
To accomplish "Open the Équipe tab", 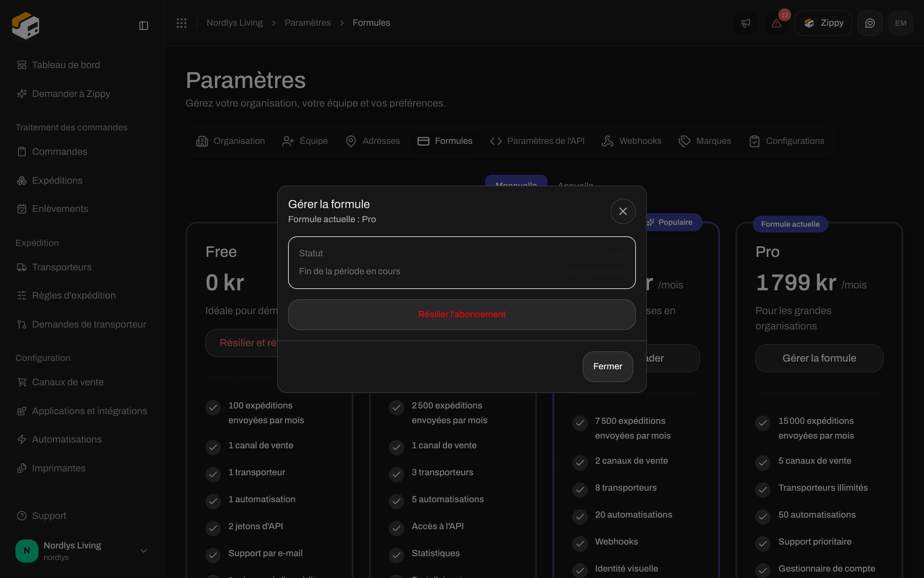I will point(305,141).
